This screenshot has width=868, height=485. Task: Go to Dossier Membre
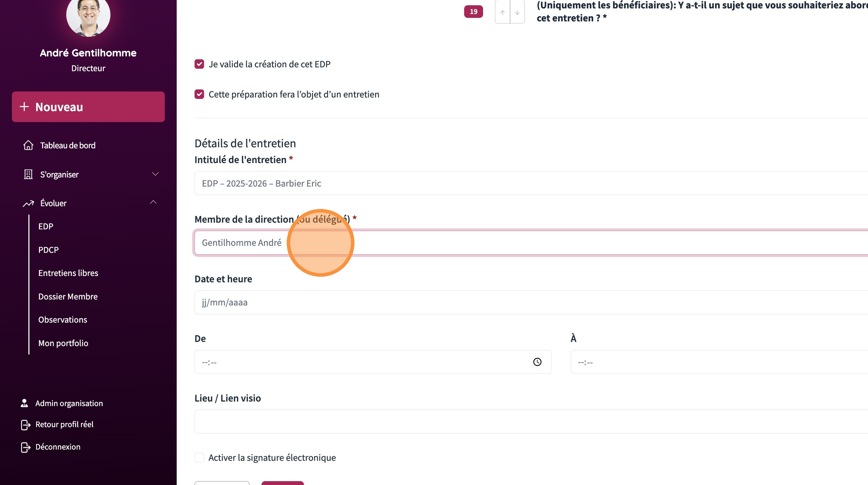click(68, 297)
